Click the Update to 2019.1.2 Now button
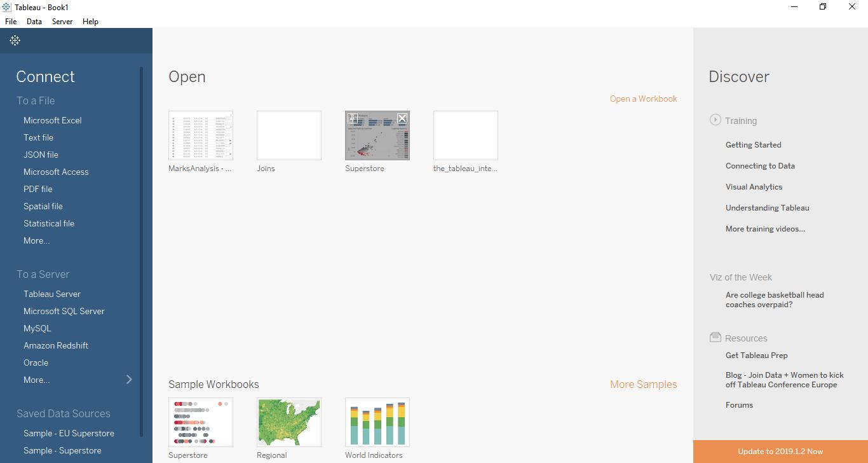This screenshot has width=868, height=463. [x=780, y=452]
